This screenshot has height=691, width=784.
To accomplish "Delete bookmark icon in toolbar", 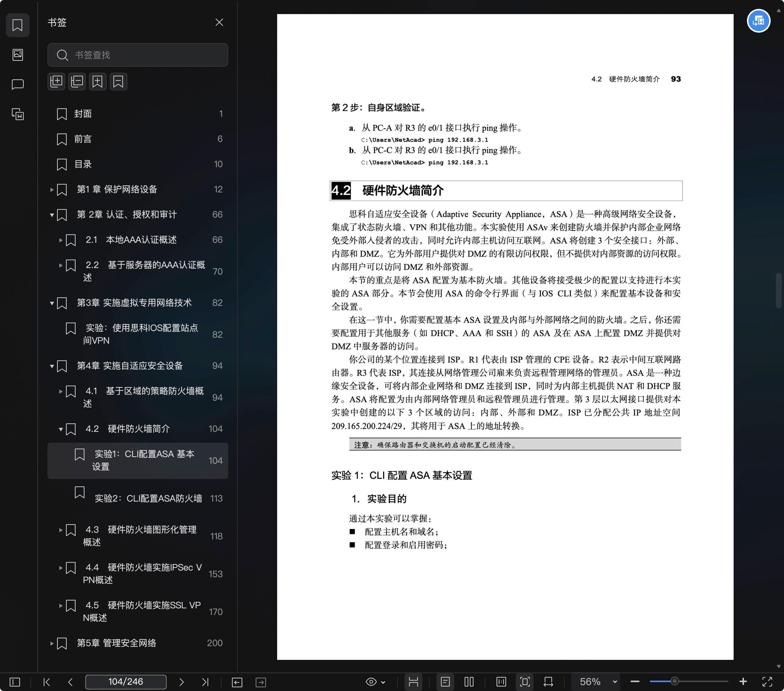I will [118, 81].
